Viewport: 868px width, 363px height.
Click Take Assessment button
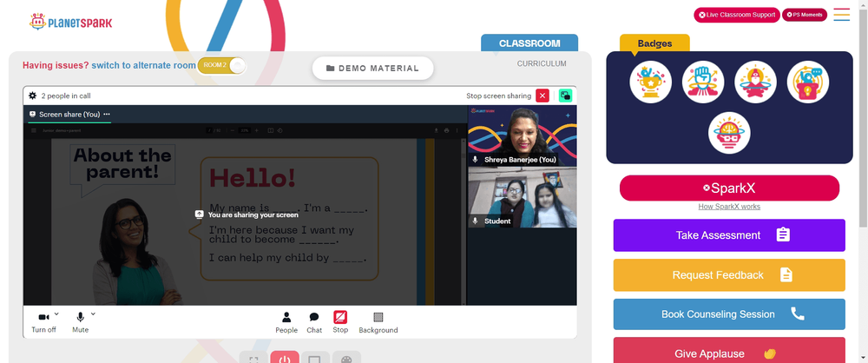click(729, 235)
